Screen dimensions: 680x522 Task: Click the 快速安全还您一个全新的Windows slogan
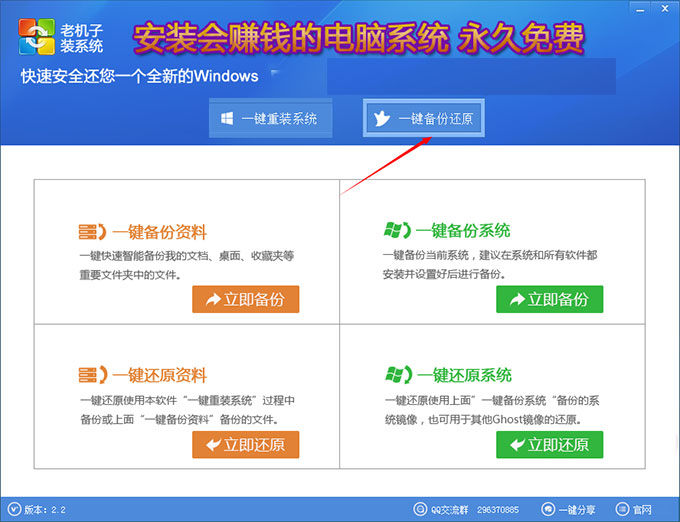[x=140, y=76]
